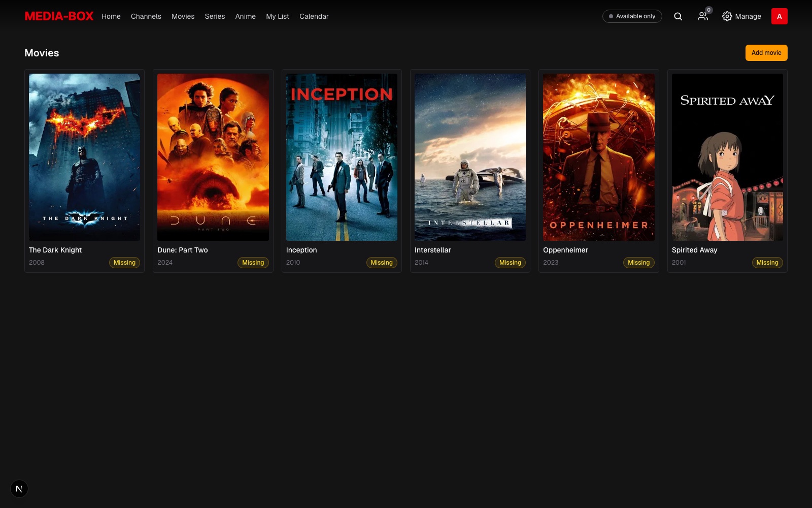The width and height of the screenshot is (812, 508).
Task: Open the Calendar nav item
Action: [314, 16]
